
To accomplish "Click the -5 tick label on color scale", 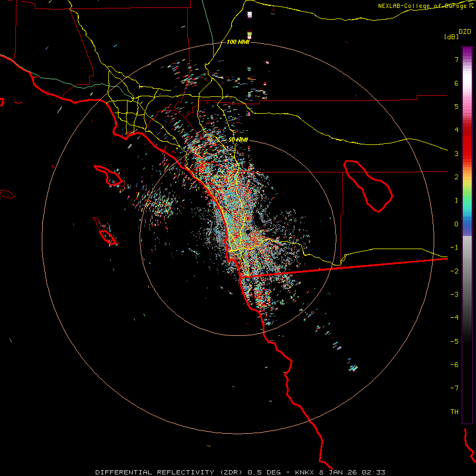I will [454, 342].
